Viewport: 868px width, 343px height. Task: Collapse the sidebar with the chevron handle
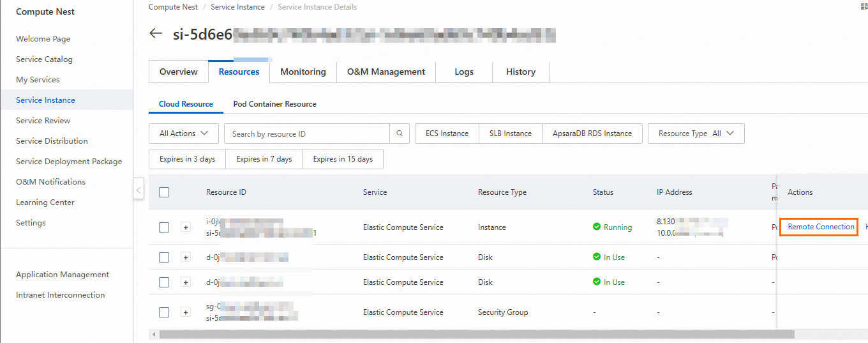138,190
